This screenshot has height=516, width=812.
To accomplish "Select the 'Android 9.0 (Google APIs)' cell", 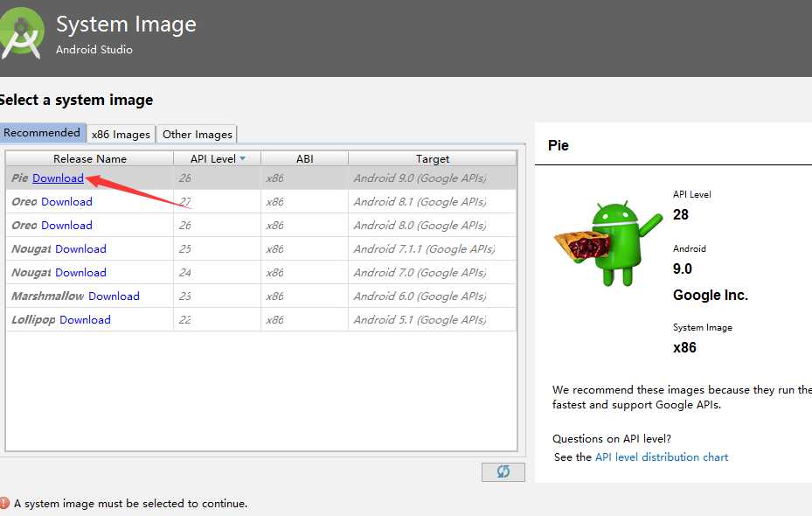I will pyautogui.click(x=433, y=178).
